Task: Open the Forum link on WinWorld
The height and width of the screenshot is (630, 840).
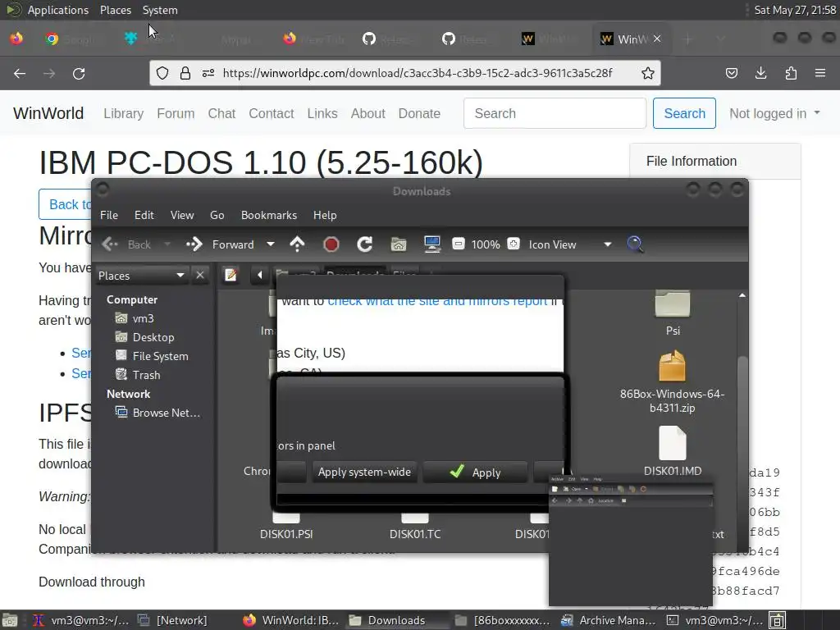Action: tap(176, 113)
